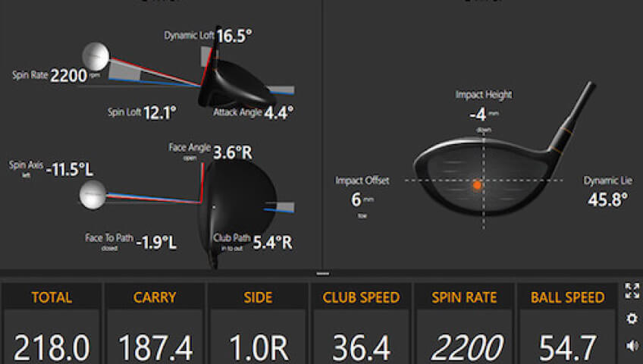
Task: Click the fullscreen expand icon
Action: (632, 290)
